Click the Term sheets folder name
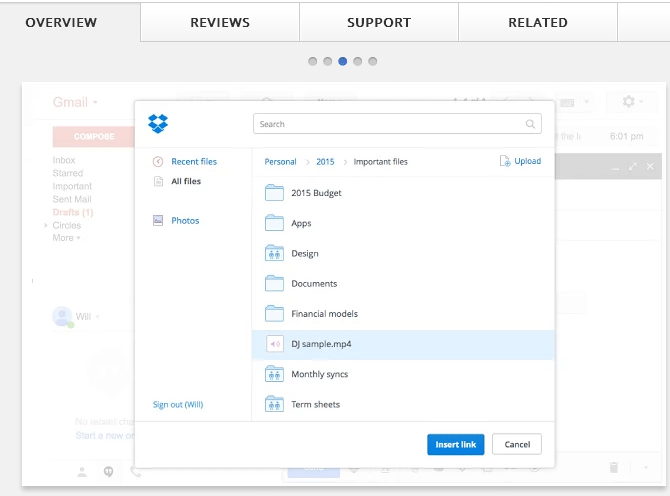Screen dimensions: 670x496 [x=315, y=404]
